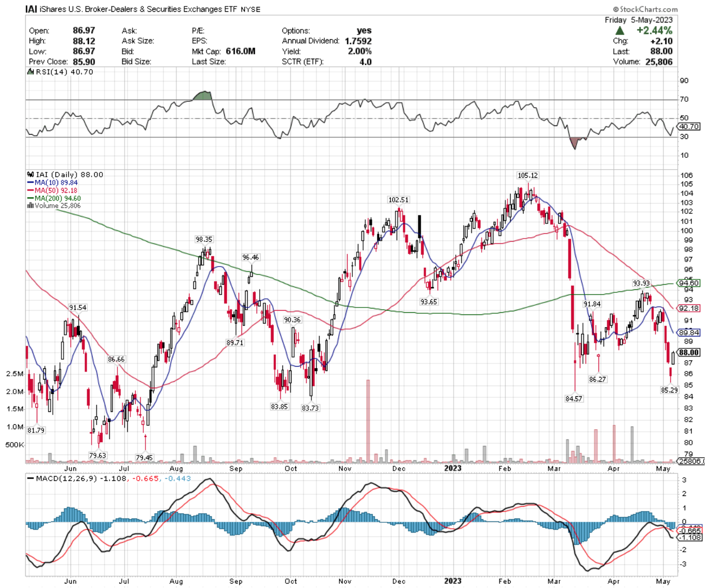709x588 pixels.
Task: Click the 85.29 May low label
Action: [x=669, y=390]
